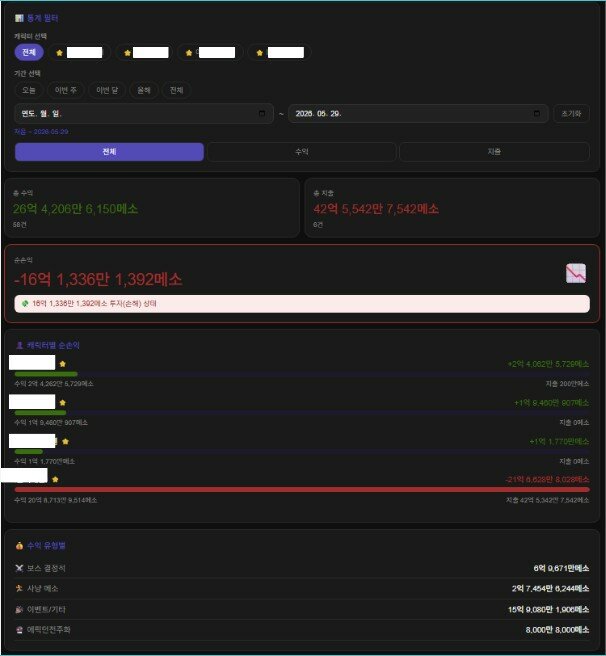Select the 전체 chip under 캐릭터 선택
The width and height of the screenshot is (606, 656).
29,52
